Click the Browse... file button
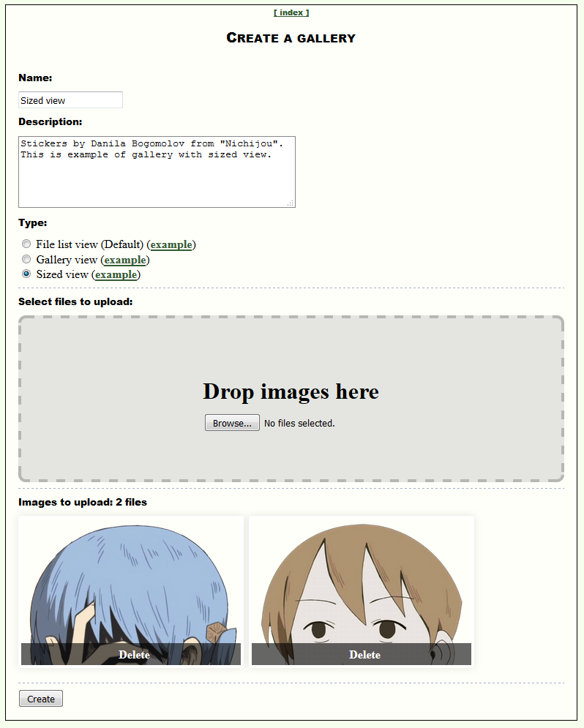The image size is (584, 728). click(232, 423)
